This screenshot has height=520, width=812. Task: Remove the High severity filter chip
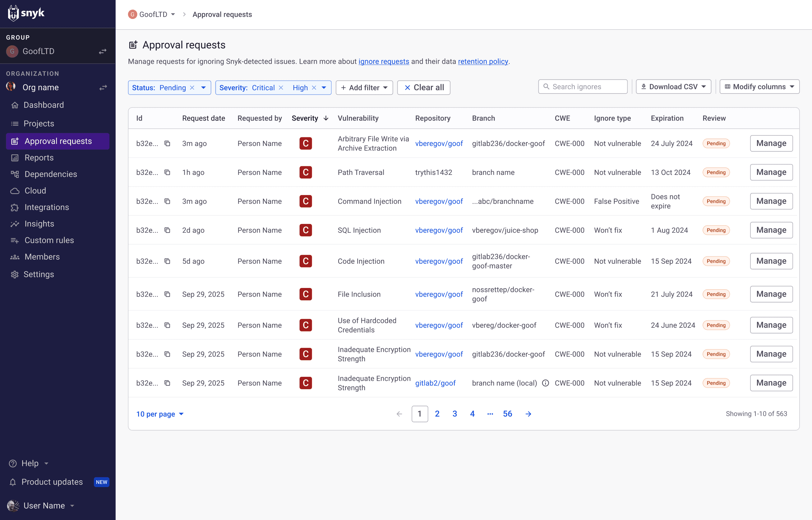point(314,88)
